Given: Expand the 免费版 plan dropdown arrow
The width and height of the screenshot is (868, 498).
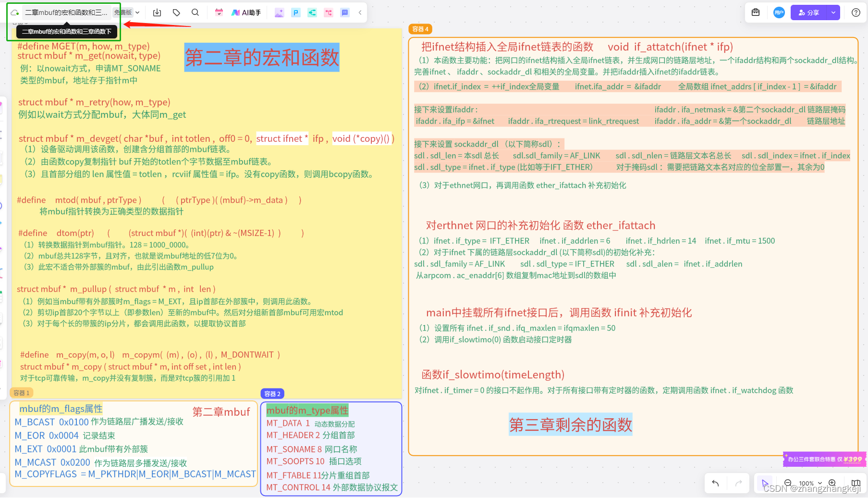Looking at the screenshot, I should click(137, 12).
